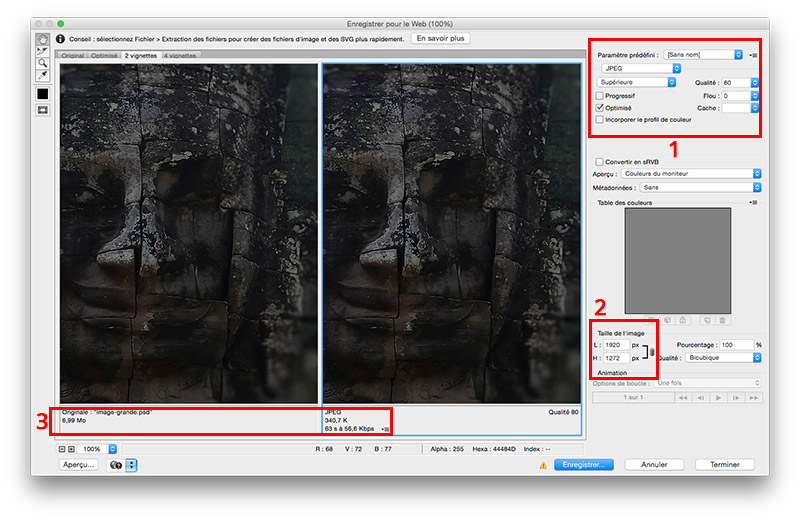Open the Qualité 80 value dropdown arrow
This screenshot has width=800, height=520.
[755, 83]
